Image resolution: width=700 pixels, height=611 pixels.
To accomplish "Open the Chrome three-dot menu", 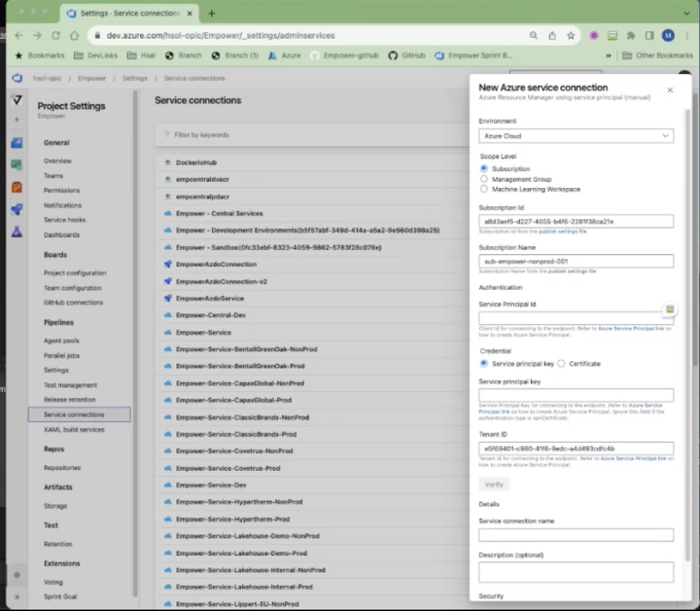I will pos(686,35).
